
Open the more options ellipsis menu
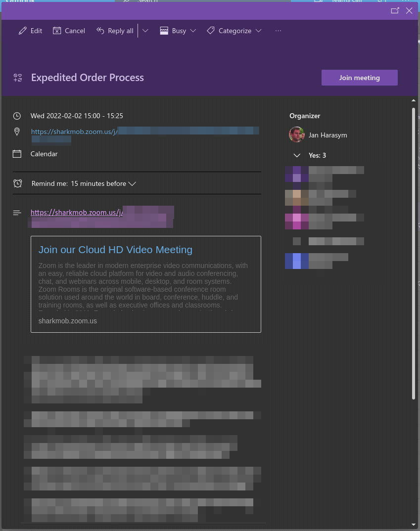click(278, 31)
